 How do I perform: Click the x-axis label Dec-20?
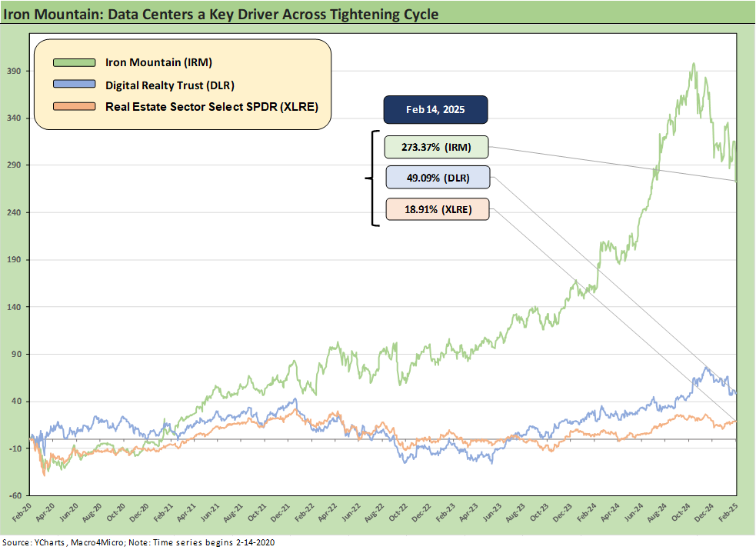139,512
